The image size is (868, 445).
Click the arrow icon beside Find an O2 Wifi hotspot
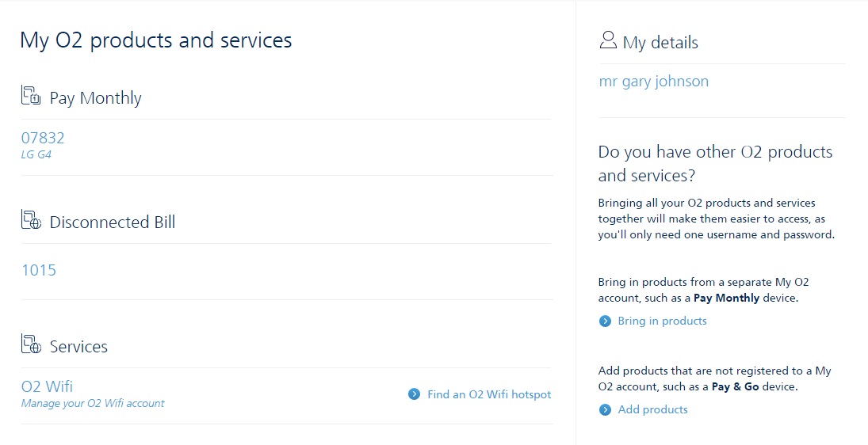pos(414,394)
